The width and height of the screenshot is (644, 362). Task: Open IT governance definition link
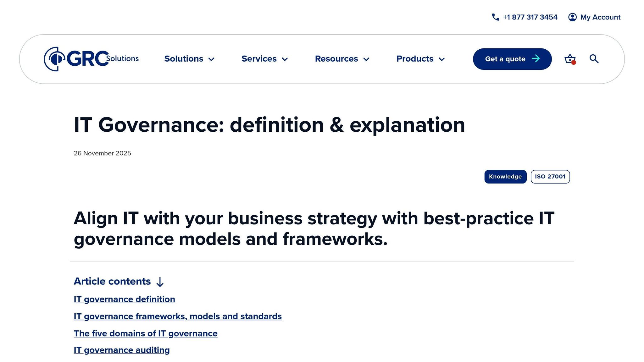(124, 299)
